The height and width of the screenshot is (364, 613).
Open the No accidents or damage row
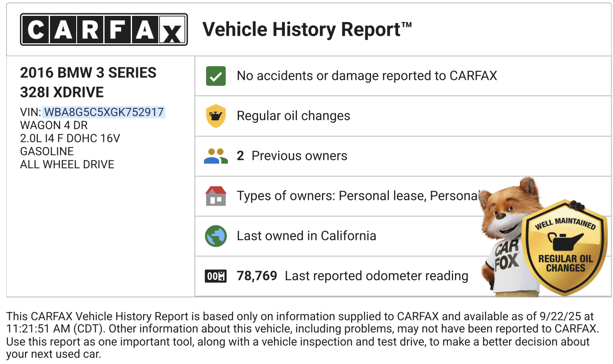tap(367, 76)
